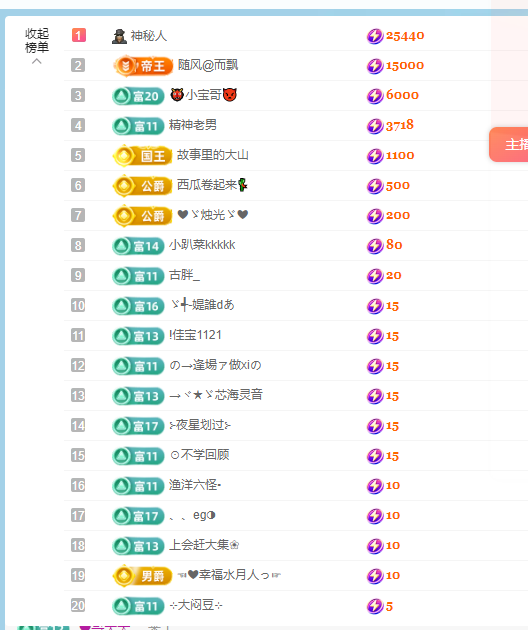
Task: Click the rank 1 red number badge
Action: click(78, 35)
